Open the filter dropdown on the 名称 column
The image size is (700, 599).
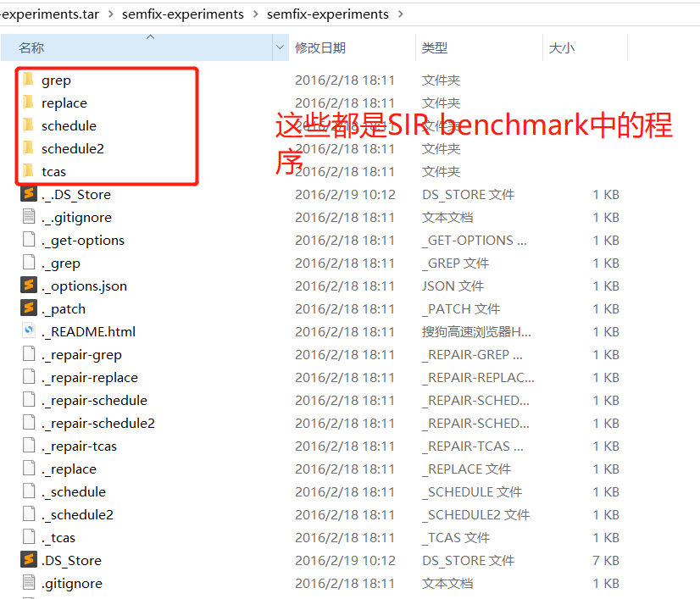tap(280, 47)
